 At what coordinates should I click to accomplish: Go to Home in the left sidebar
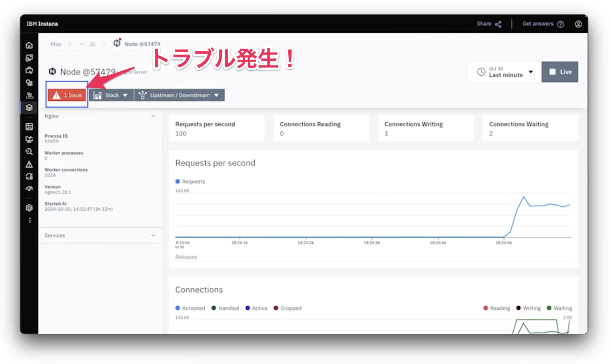29,45
